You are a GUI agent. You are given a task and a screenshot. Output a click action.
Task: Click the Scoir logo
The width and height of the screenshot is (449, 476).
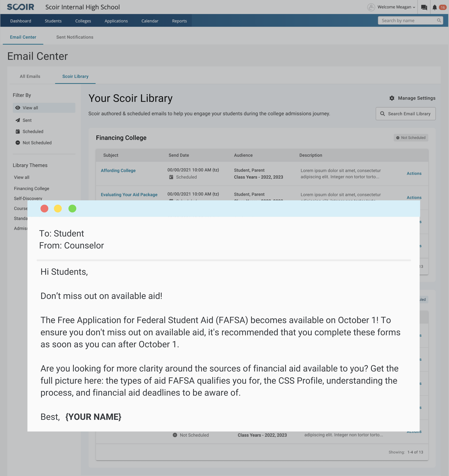click(21, 7)
